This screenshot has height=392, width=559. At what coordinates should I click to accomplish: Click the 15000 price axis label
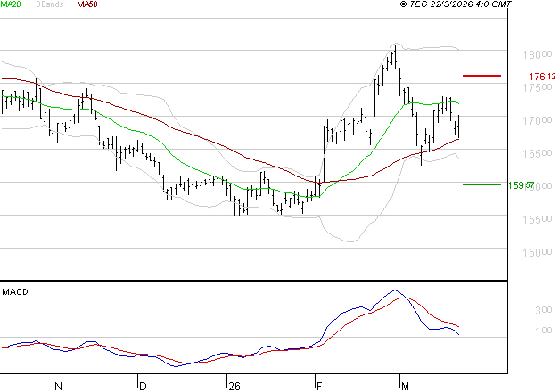coord(538,253)
